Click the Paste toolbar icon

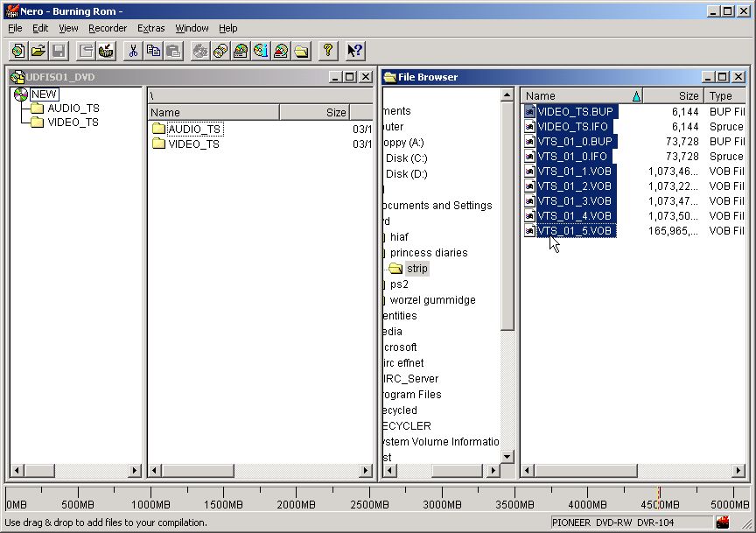173,51
